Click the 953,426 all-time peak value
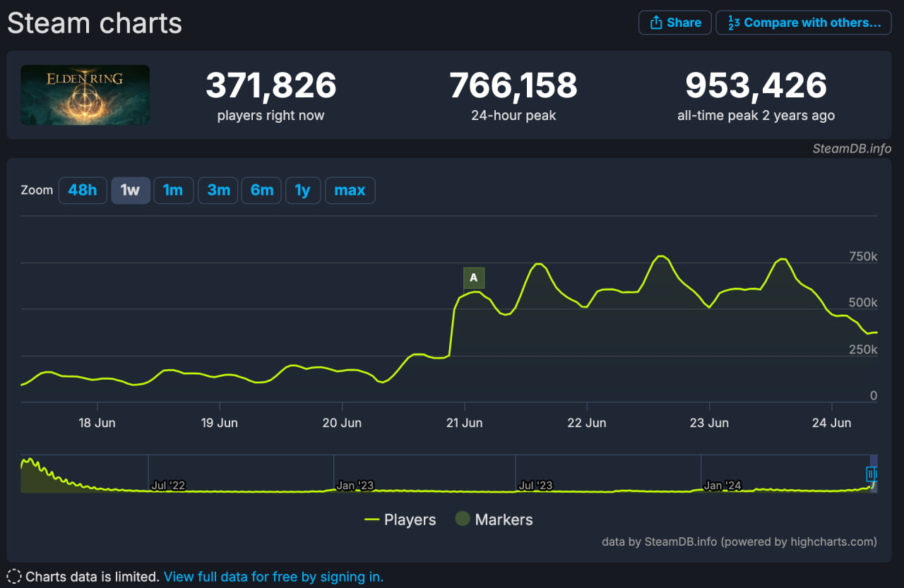The width and height of the screenshot is (904, 588). pyautogui.click(x=756, y=85)
